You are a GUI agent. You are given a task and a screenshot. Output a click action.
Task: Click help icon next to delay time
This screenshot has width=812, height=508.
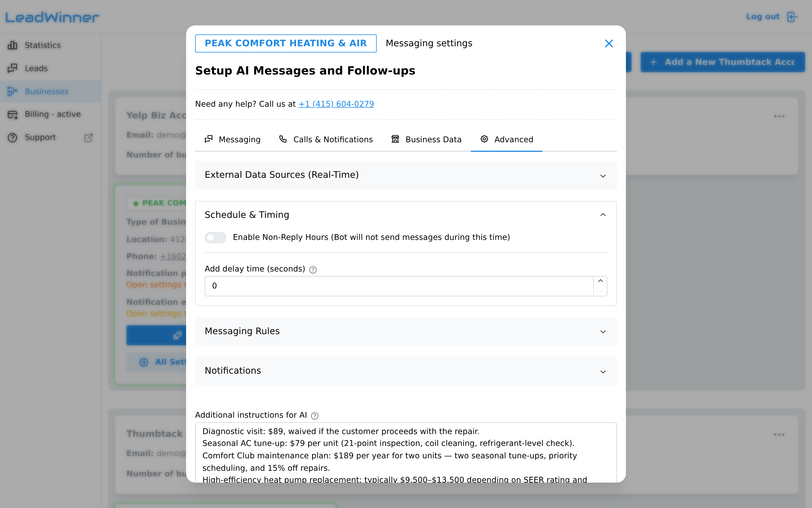[313, 270]
